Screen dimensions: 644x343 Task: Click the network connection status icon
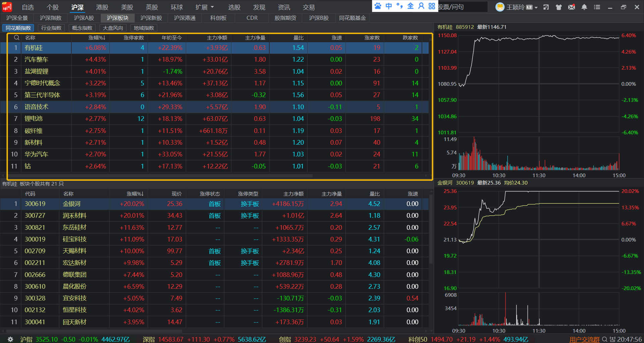tap(612, 339)
